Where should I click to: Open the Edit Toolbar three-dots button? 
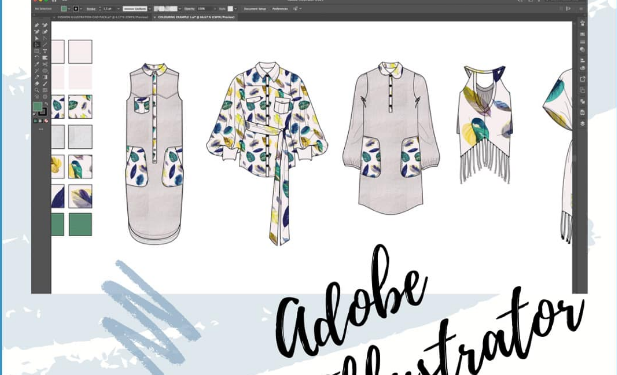[x=41, y=129]
